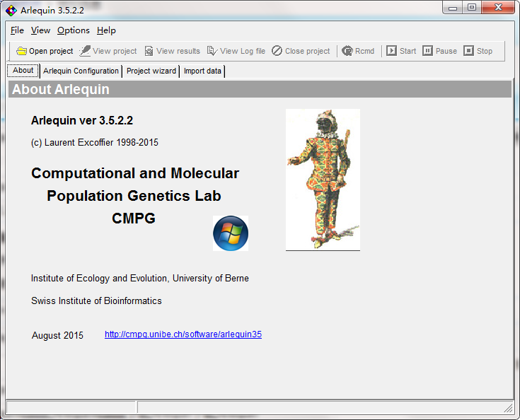Click the 'View project' button label
This screenshot has width=520, height=420.
[x=115, y=51]
